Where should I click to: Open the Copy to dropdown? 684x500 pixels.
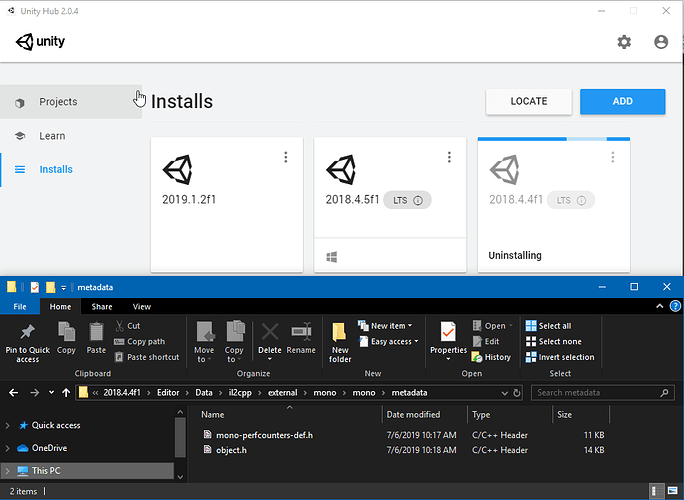[x=234, y=342]
